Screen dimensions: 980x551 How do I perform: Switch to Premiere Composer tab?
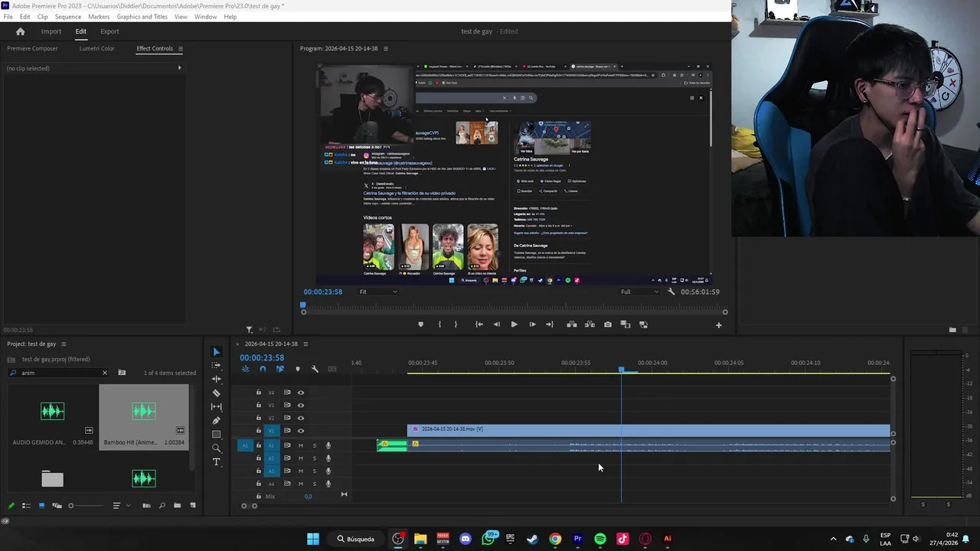coord(32,49)
